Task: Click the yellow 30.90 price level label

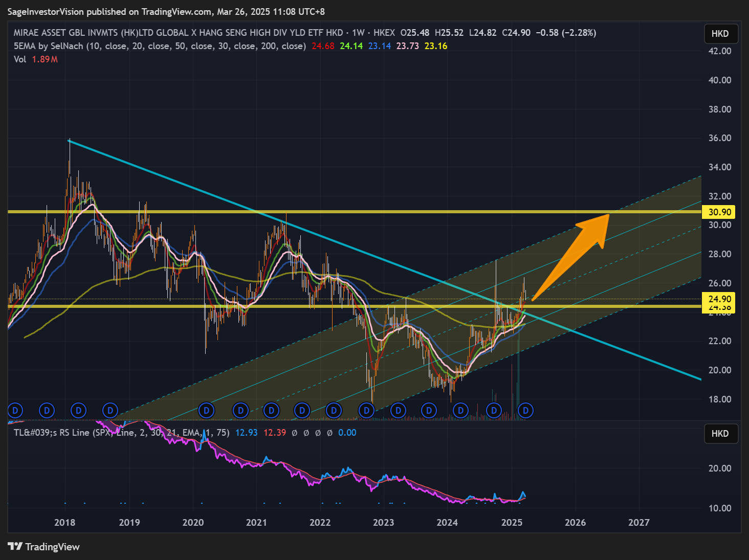Action: click(719, 212)
